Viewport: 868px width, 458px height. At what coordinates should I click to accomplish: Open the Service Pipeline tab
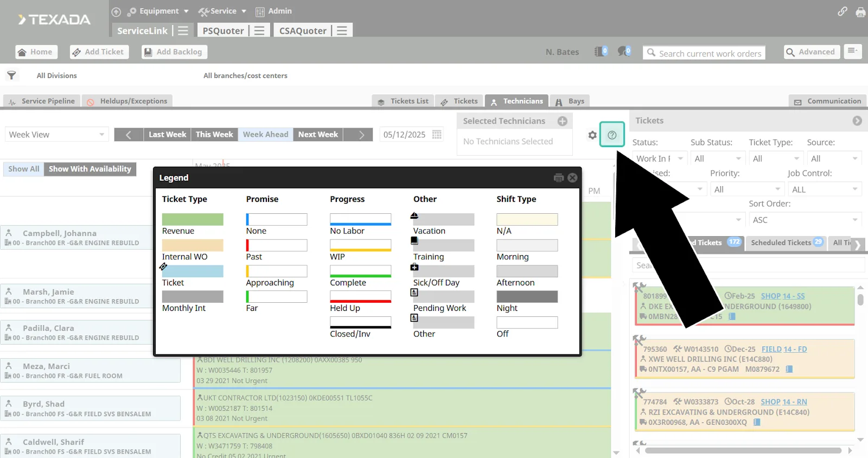tap(42, 101)
